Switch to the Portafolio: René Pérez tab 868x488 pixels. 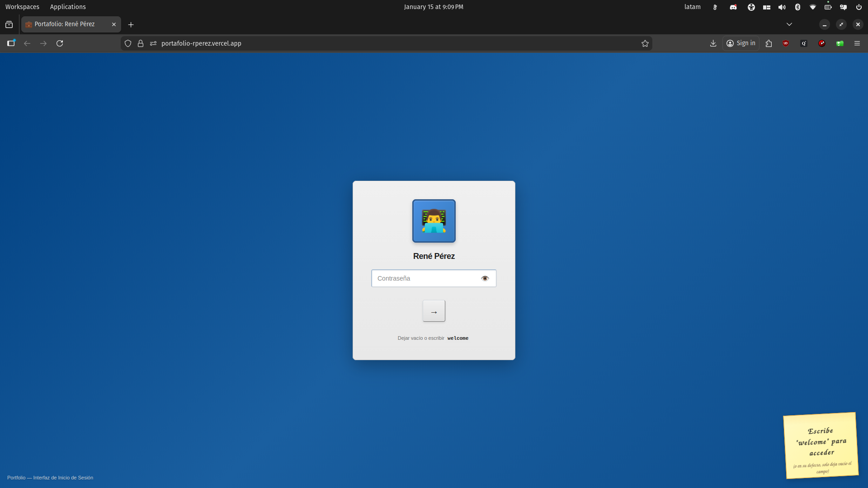[65, 24]
